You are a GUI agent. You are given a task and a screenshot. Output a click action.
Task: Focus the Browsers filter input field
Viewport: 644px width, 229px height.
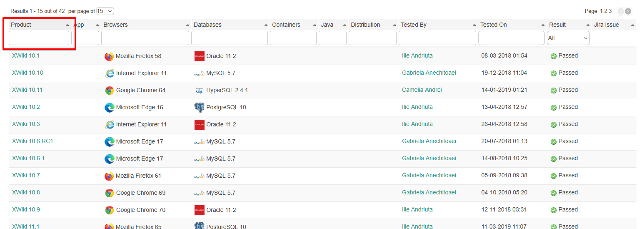pyautogui.click(x=145, y=38)
